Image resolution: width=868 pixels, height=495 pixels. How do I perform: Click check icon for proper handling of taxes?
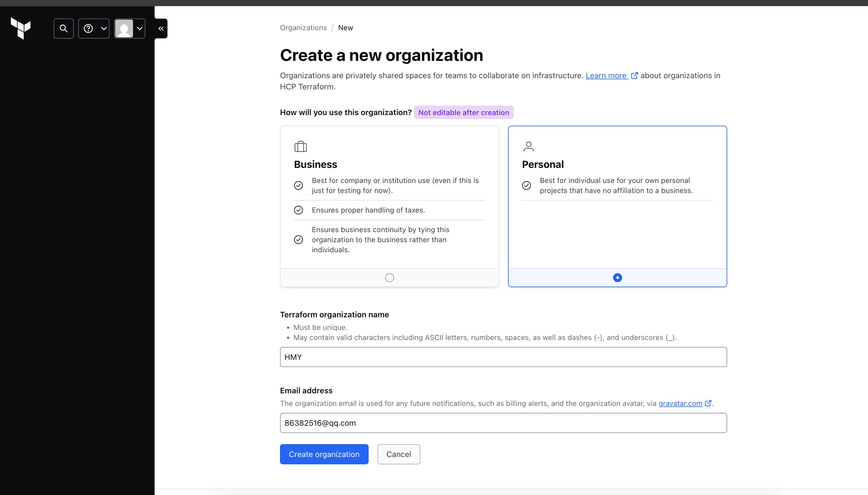[298, 210]
